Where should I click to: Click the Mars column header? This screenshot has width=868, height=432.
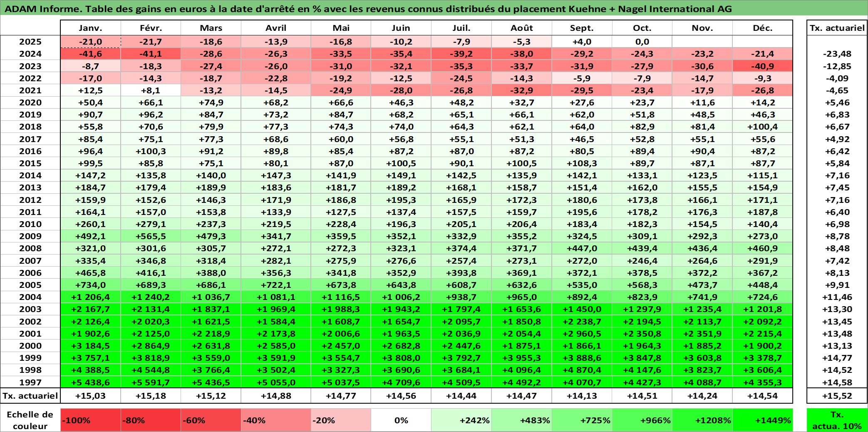coord(211,28)
